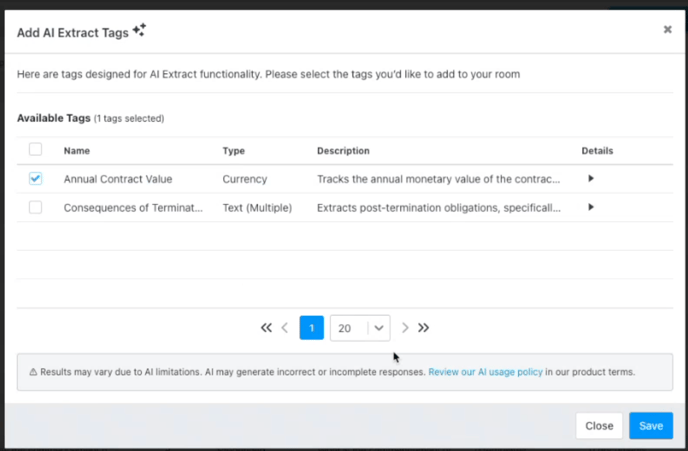688x451 pixels.
Task: Select page 1 in the pagination
Action: 312,328
